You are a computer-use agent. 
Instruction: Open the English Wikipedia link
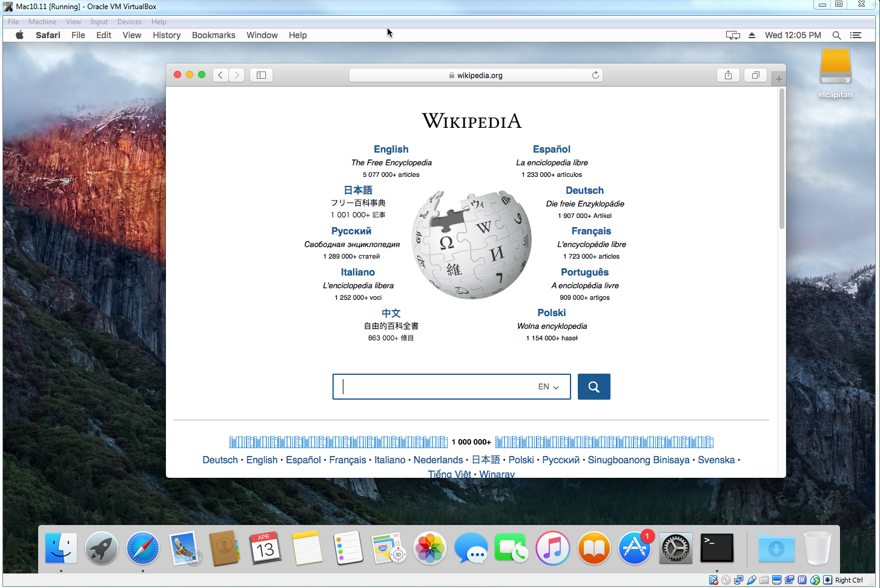(x=391, y=149)
